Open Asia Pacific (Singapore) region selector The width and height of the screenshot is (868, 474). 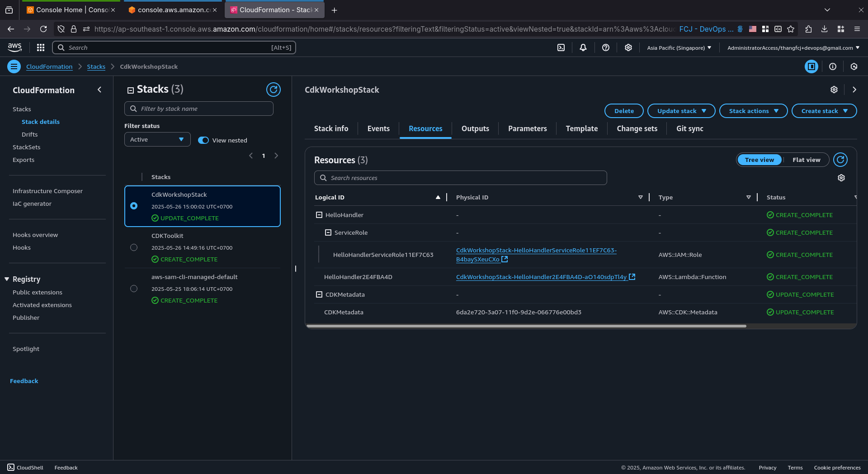(x=679, y=47)
